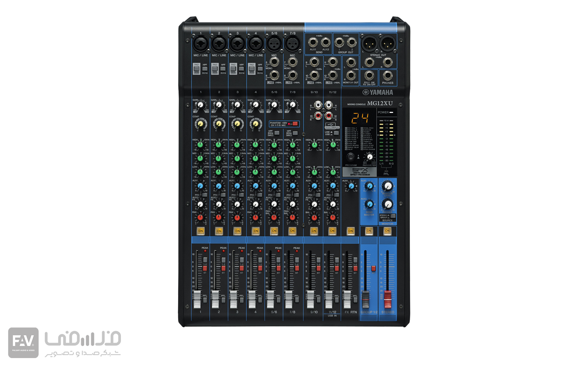Click the channel 5/6 fader cap

(271, 299)
